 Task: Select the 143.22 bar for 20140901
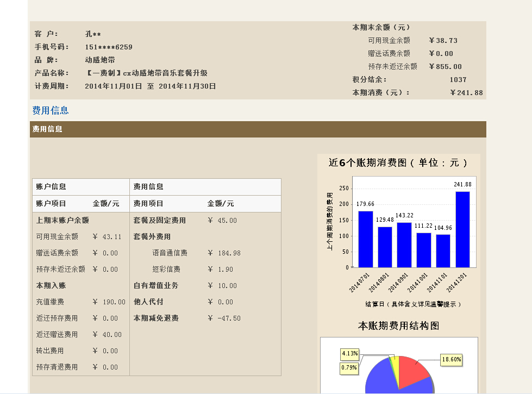pos(404,245)
